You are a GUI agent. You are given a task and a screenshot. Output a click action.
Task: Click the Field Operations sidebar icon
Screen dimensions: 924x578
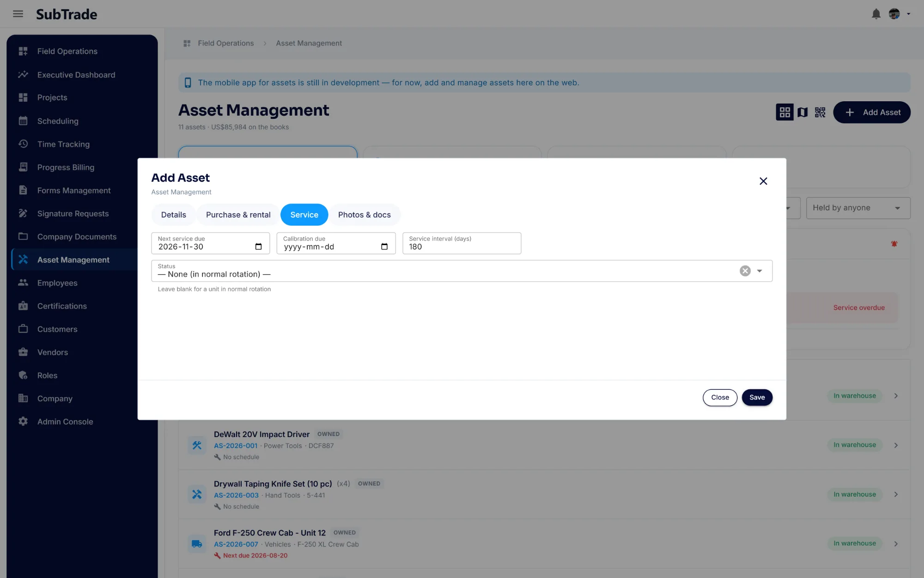[x=23, y=51]
